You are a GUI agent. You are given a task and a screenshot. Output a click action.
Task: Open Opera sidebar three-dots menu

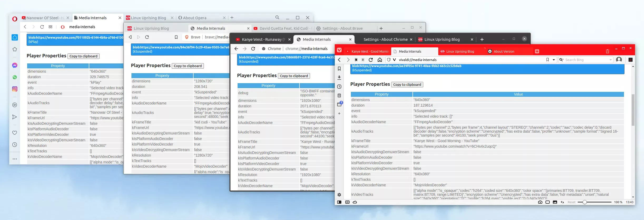point(15,159)
